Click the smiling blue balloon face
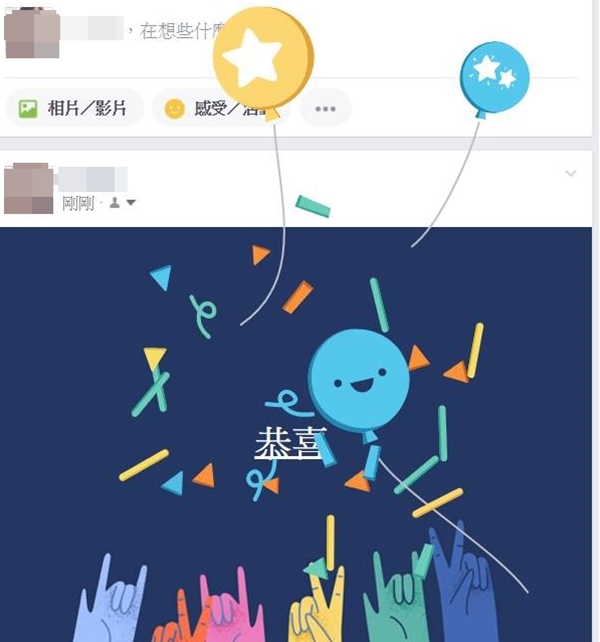This screenshot has height=642, width=600. (359, 380)
